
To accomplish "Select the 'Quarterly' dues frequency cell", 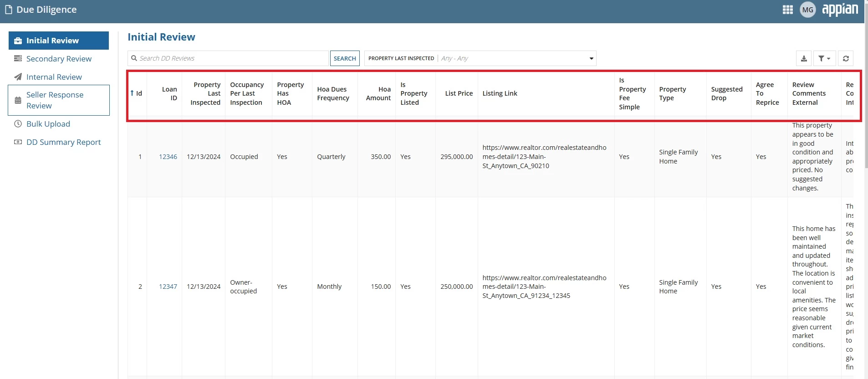I will [x=331, y=157].
